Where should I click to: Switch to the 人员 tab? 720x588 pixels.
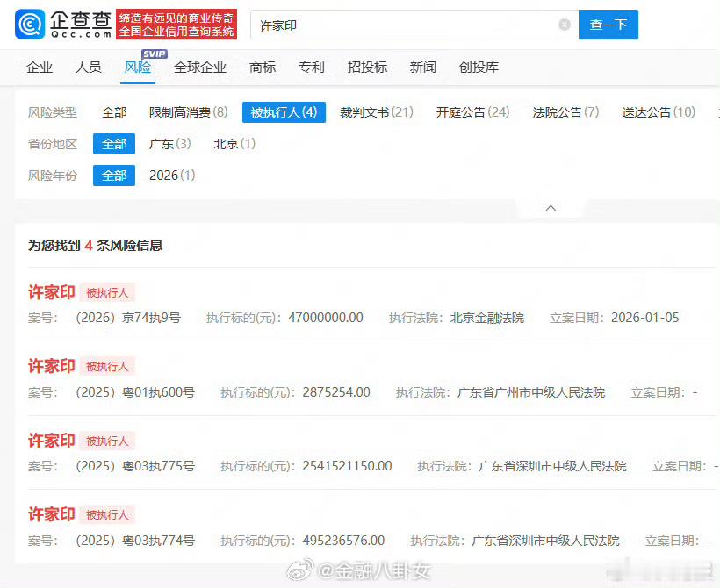click(89, 67)
